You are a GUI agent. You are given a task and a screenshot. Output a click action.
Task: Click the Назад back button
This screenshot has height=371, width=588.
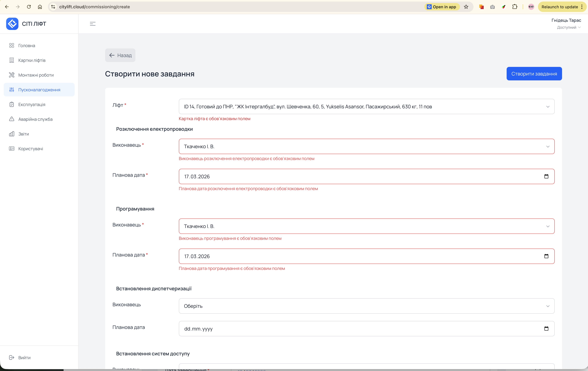(120, 55)
